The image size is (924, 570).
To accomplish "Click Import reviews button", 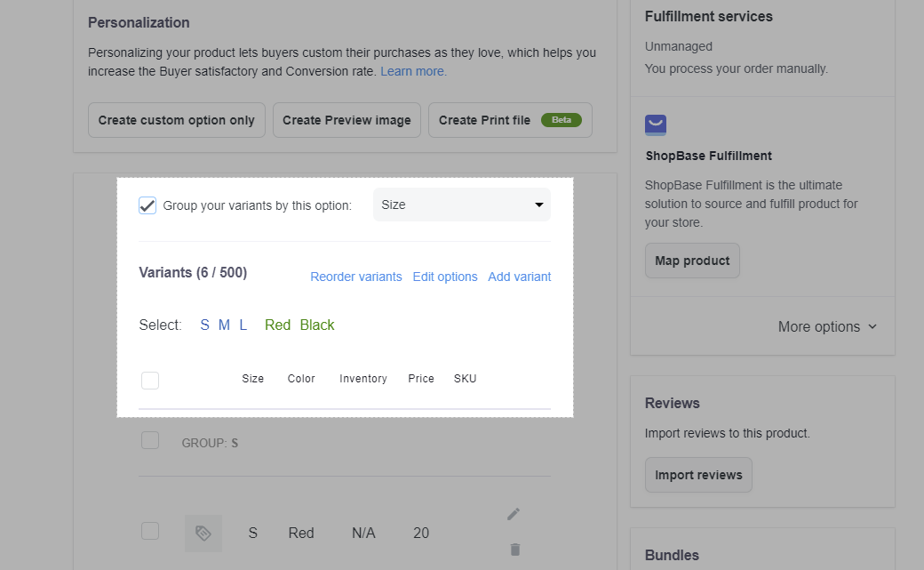I will (698, 475).
